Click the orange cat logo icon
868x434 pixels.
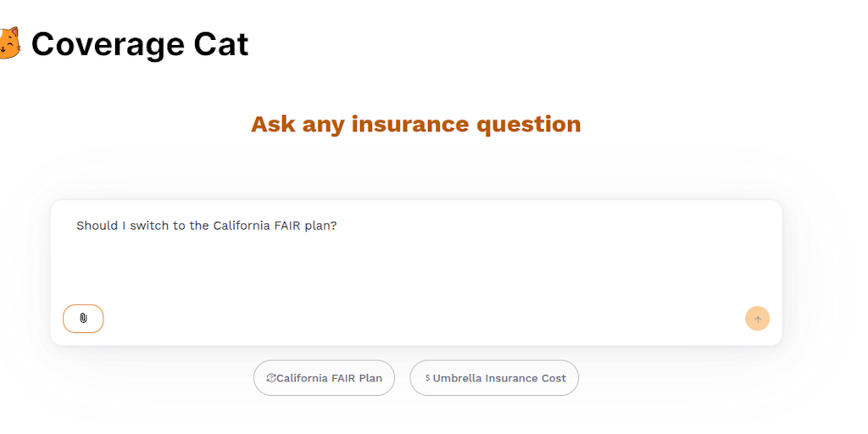pos(8,43)
